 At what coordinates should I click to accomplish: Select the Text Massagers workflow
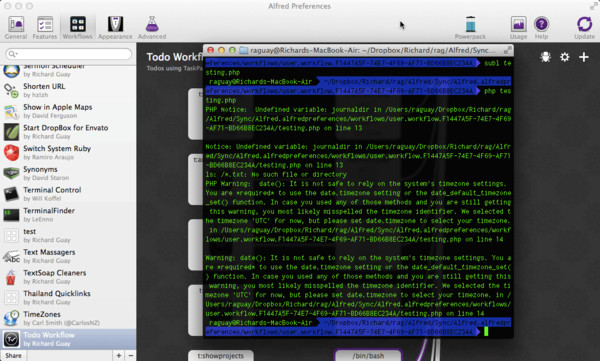(68, 256)
